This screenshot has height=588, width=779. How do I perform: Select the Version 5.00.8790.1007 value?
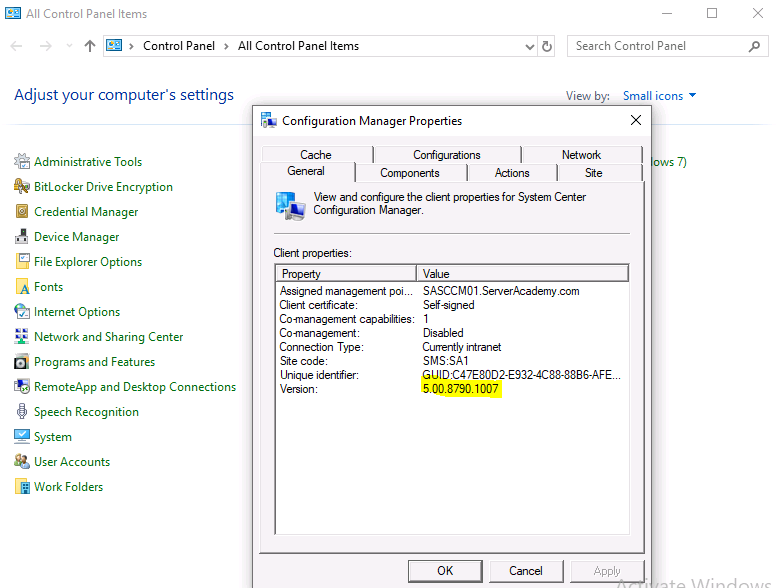coord(461,389)
